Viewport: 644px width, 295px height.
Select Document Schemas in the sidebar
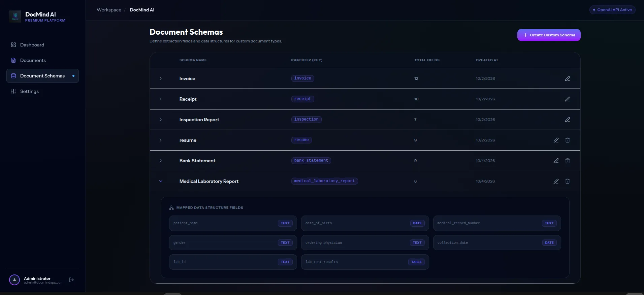pyautogui.click(x=42, y=76)
